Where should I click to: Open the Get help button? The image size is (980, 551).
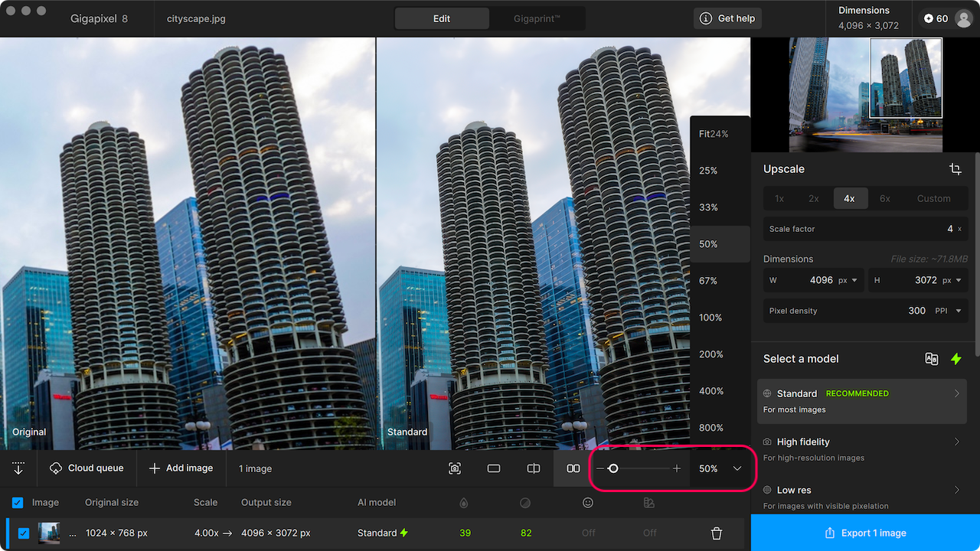(727, 18)
